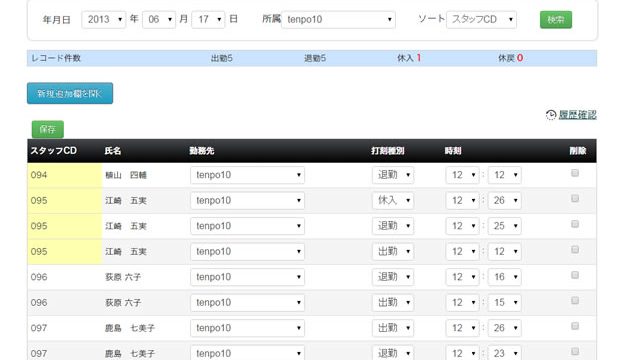Image resolution: width=640 pixels, height=360 pixels.
Task: Open the minute dropdown showing 12 for staff 094
Action: [x=504, y=175]
